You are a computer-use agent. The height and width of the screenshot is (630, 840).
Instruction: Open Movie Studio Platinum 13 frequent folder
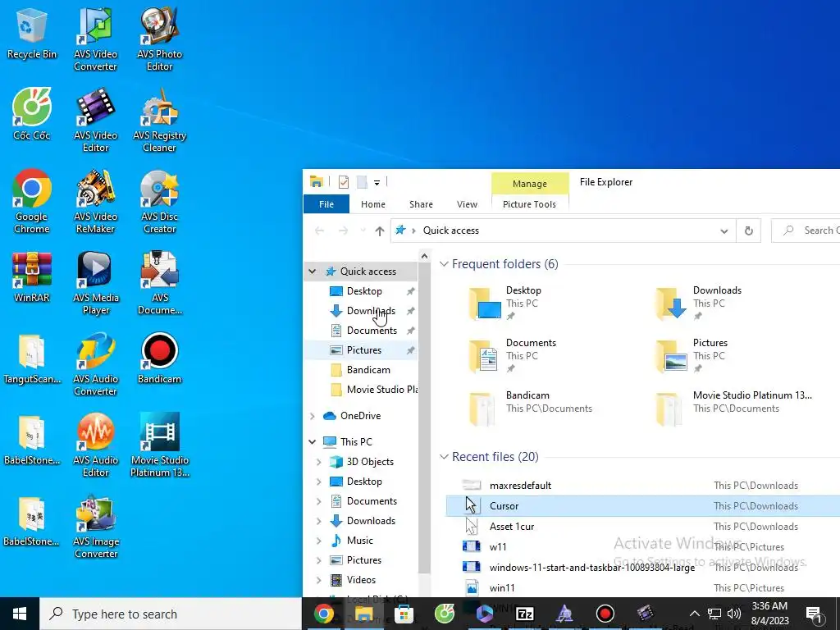[733, 409]
